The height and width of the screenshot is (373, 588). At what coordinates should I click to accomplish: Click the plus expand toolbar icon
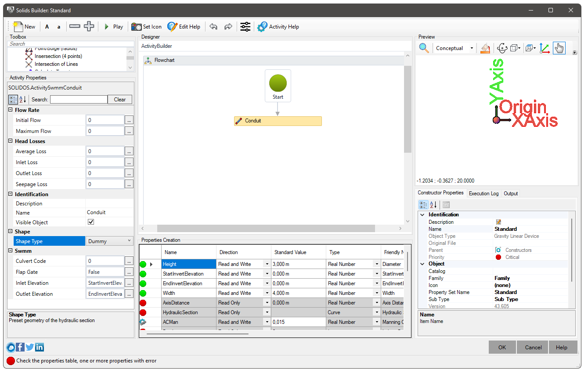(89, 26)
